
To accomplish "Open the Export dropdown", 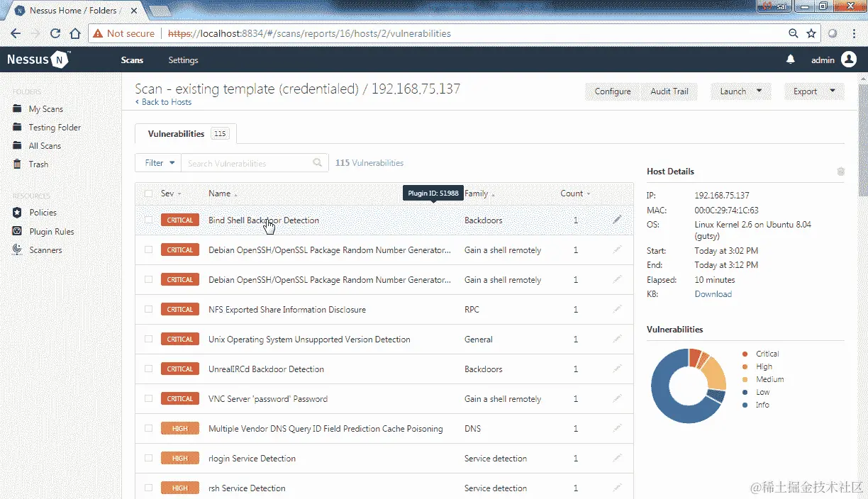I will tap(814, 91).
